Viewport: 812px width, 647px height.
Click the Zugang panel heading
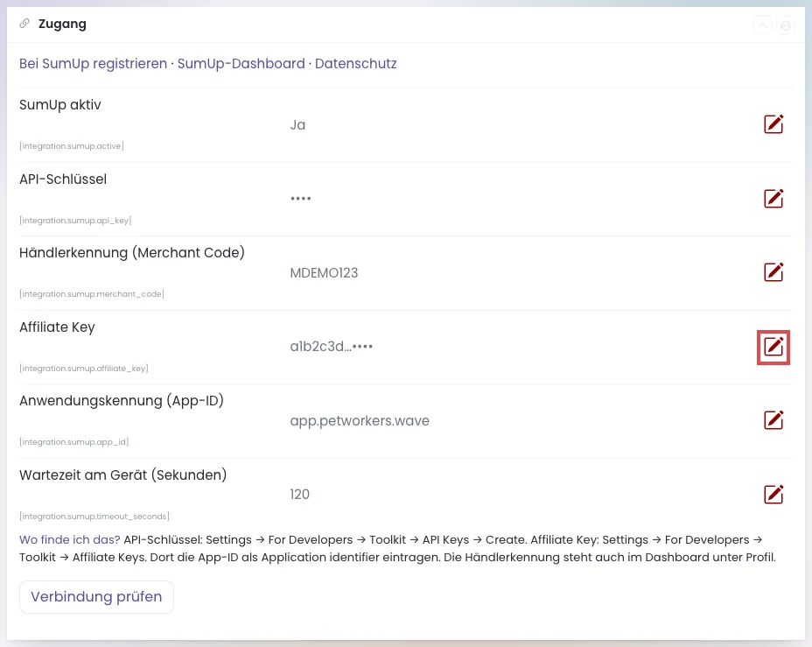click(62, 24)
